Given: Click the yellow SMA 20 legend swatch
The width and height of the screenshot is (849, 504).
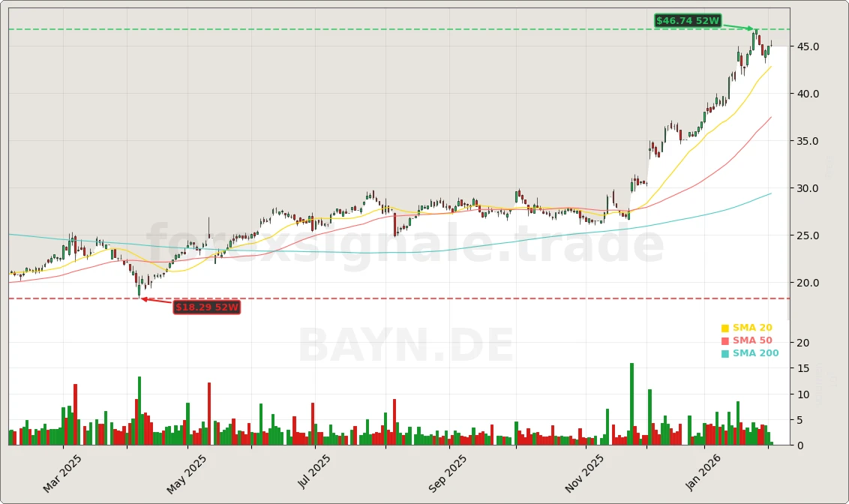Looking at the screenshot, I should pyautogui.click(x=724, y=328).
